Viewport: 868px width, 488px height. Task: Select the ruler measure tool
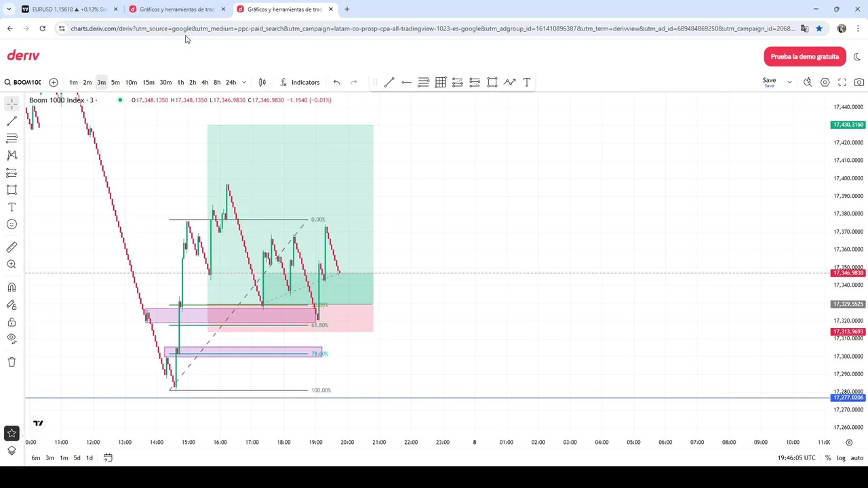tap(12, 247)
